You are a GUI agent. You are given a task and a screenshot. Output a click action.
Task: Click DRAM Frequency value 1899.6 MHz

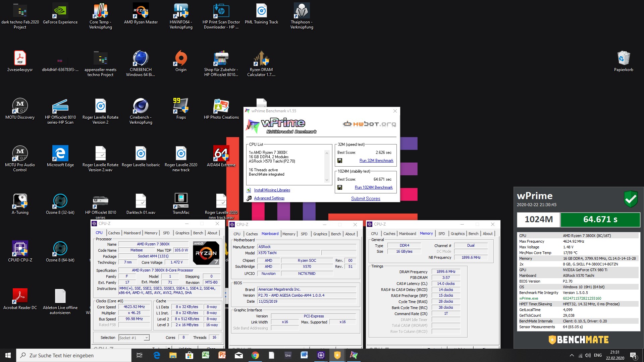click(446, 271)
